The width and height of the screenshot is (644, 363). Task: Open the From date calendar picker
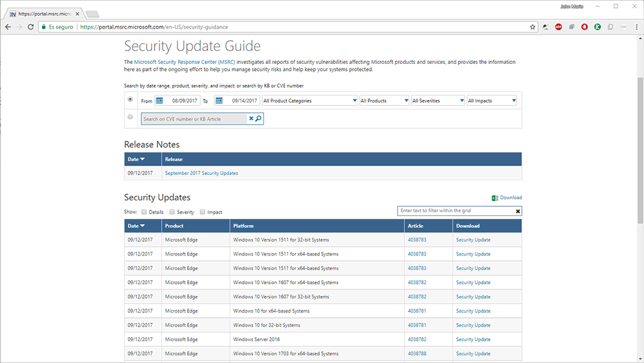point(159,101)
